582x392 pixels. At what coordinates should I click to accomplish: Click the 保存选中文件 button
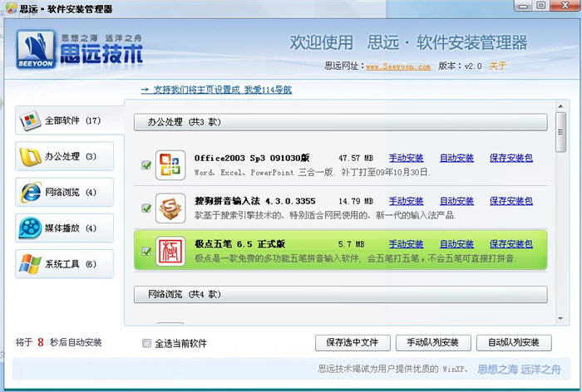point(353,342)
